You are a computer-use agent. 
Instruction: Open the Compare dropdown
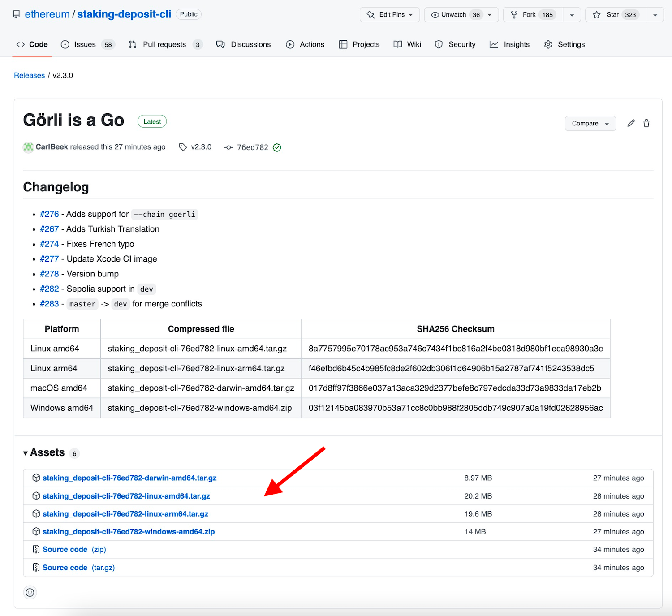590,123
